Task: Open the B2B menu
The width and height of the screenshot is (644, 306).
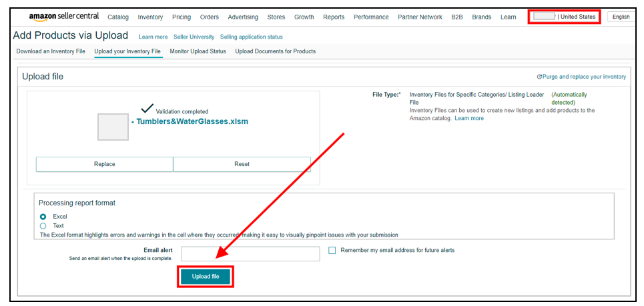Action: point(457,17)
